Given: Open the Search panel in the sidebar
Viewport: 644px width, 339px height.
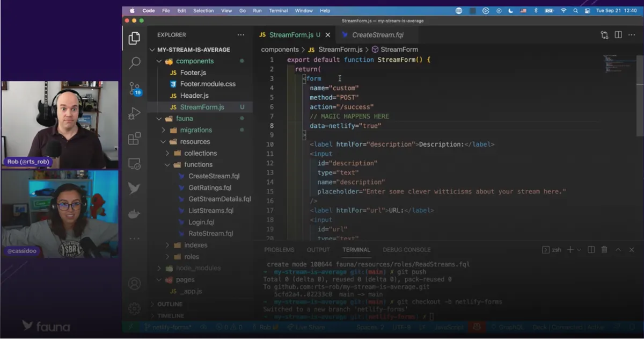Looking at the screenshot, I should pyautogui.click(x=134, y=62).
